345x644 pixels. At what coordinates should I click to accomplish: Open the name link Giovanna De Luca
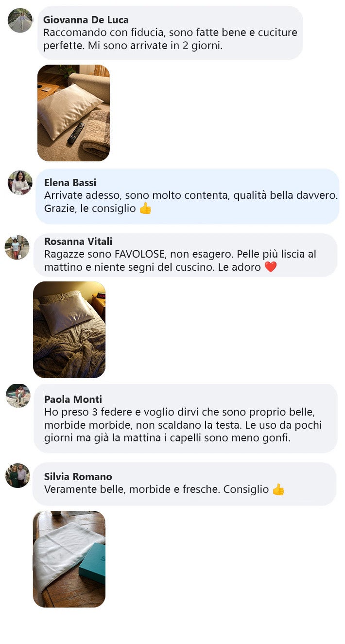tap(86, 20)
